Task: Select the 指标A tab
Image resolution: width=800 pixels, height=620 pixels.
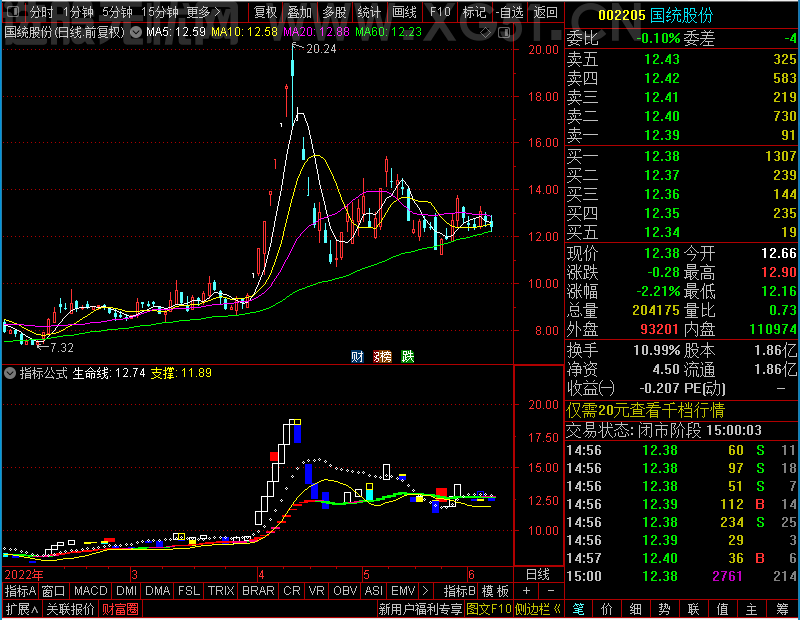Action: pyautogui.click(x=20, y=591)
